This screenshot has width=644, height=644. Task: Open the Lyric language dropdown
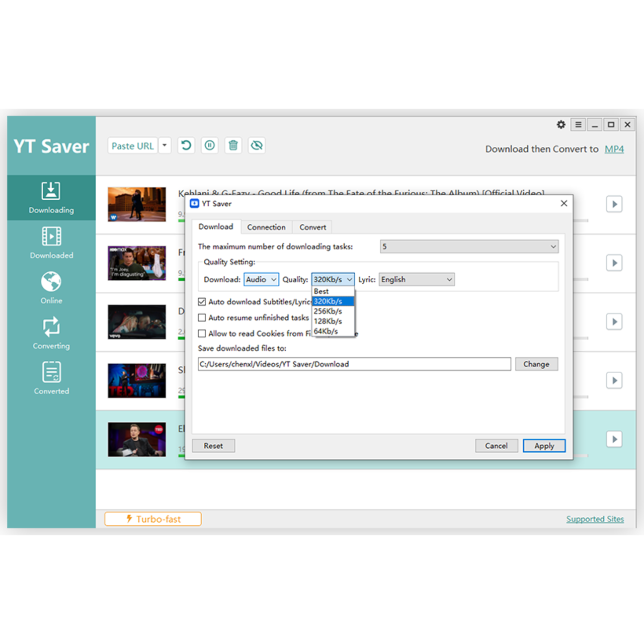pos(417,280)
